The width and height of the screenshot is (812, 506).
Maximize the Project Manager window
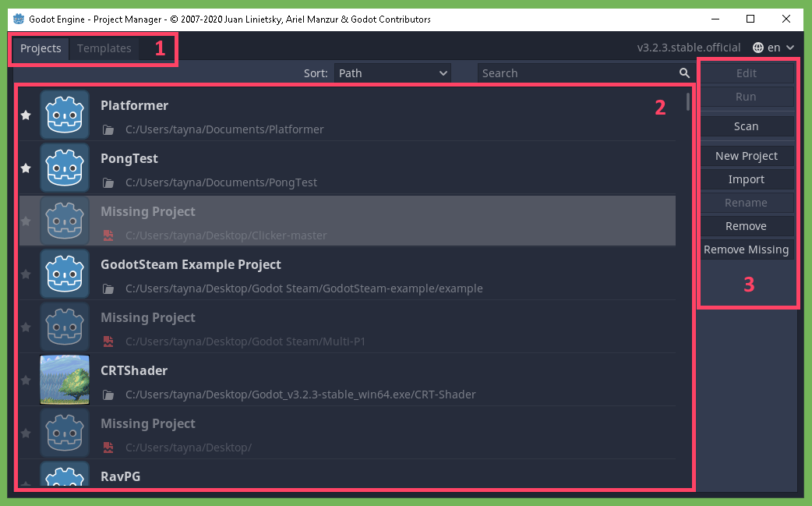click(750, 19)
